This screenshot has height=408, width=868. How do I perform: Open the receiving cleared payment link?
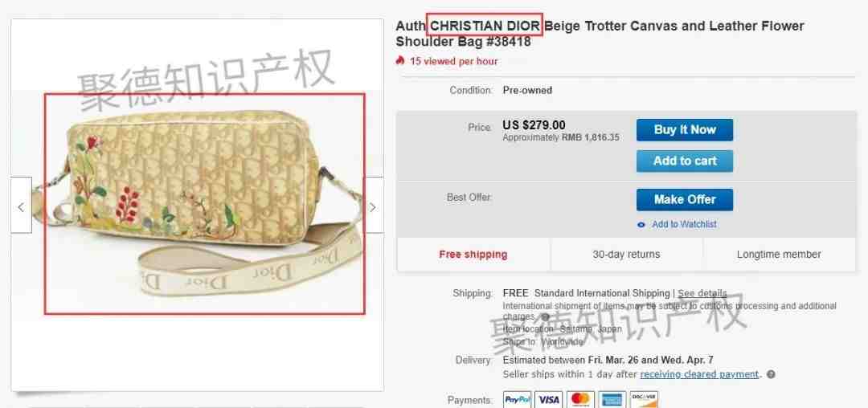699,374
